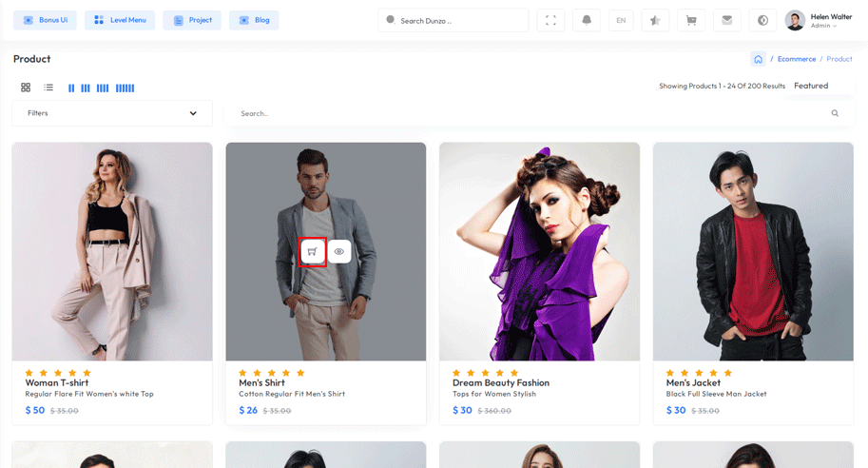Select the two-column grid layout
Screen dimensions: 868x468
tap(71, 88)
